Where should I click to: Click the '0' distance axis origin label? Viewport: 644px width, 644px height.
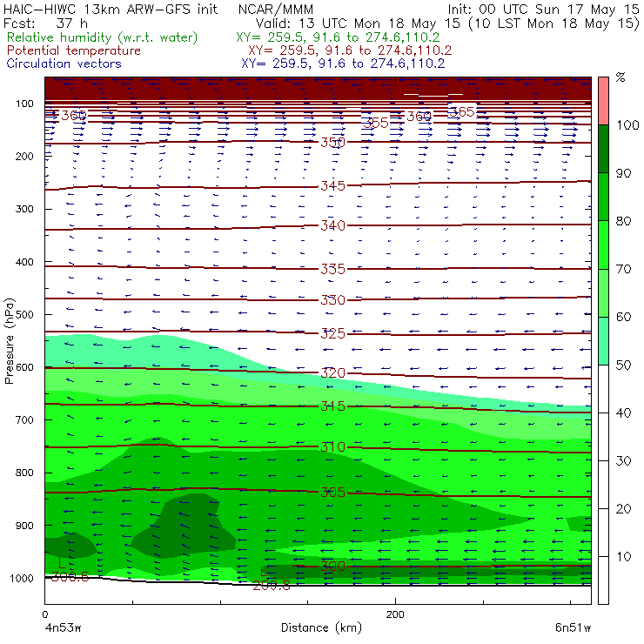point(44,614)
